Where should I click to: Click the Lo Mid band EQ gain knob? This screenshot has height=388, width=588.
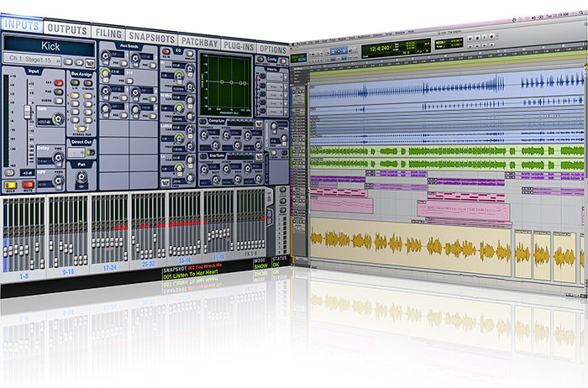pos(190,130)
